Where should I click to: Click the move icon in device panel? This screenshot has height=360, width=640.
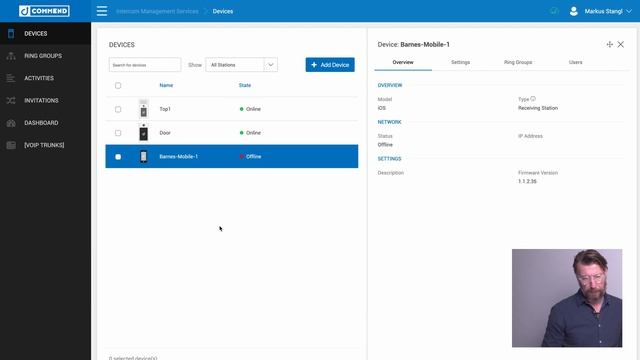pos(609,44)
